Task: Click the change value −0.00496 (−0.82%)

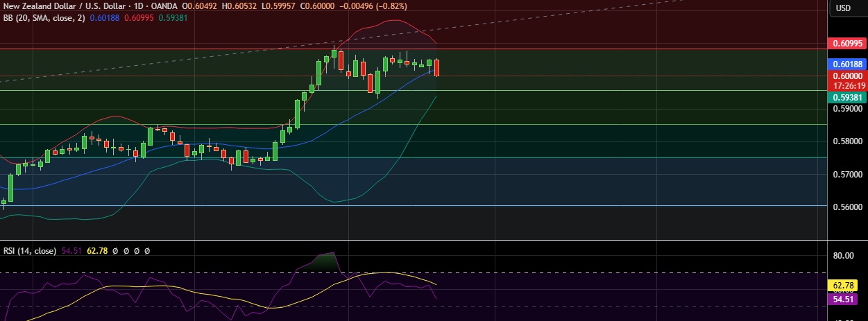Action: point(374,6)
